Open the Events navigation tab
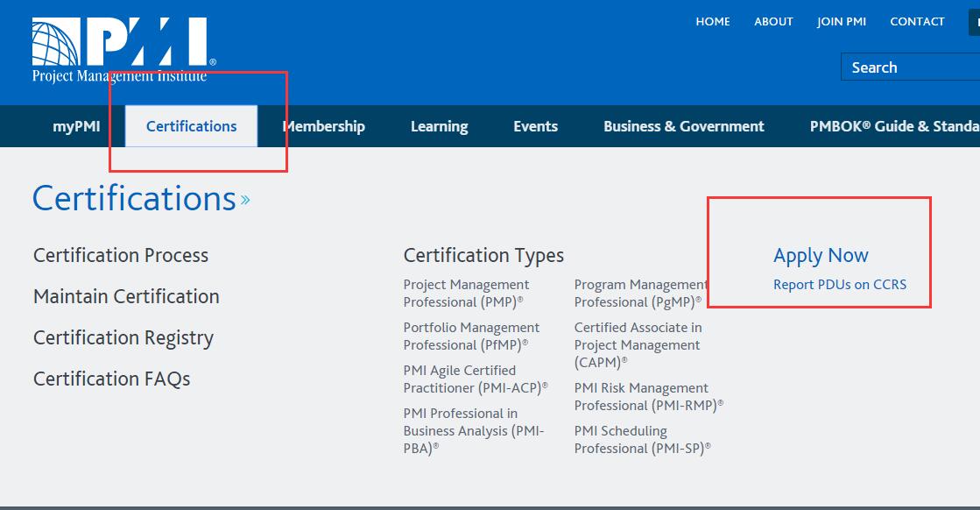Screen dimensions: 980x510 click(x=535, y=126)
